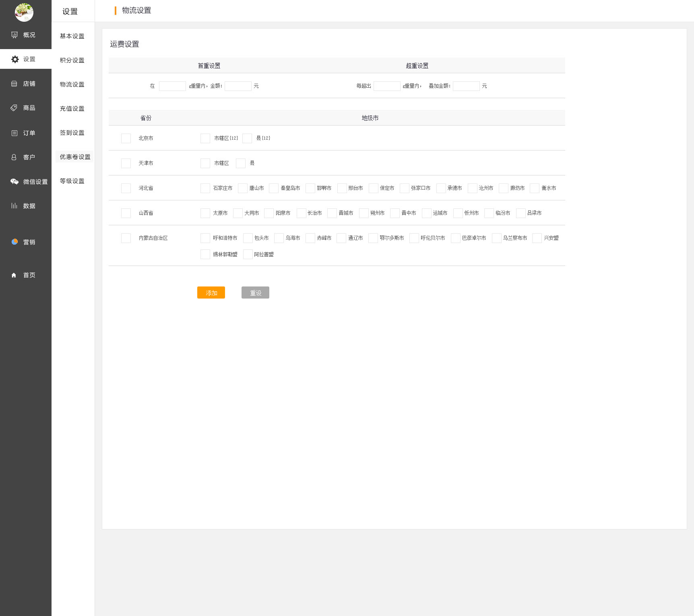The image size is (694, 616).
Task: Tick the 石家庄市 city checkbox
Action: click(205, 188)
